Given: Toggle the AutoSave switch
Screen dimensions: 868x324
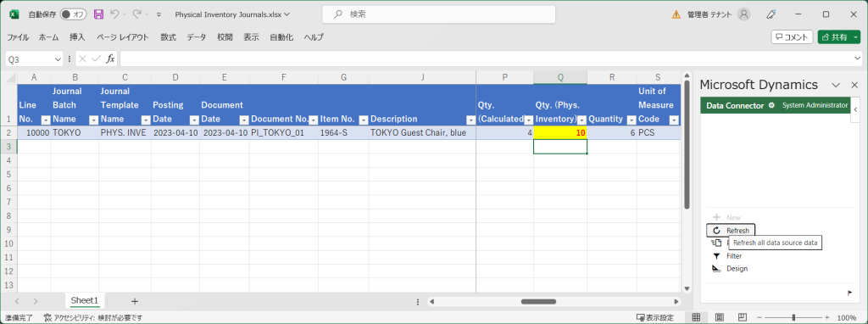Looking at the screenshot, I should click(73, 14).
